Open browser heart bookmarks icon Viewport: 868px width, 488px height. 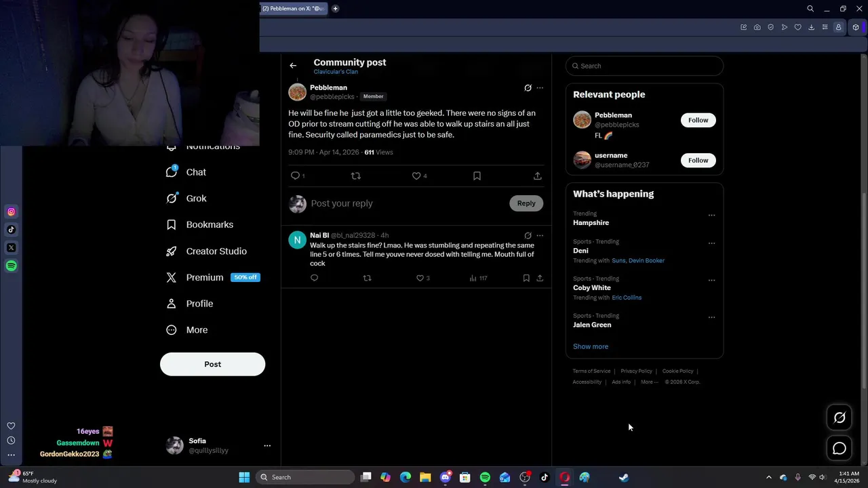click(797, 27)
